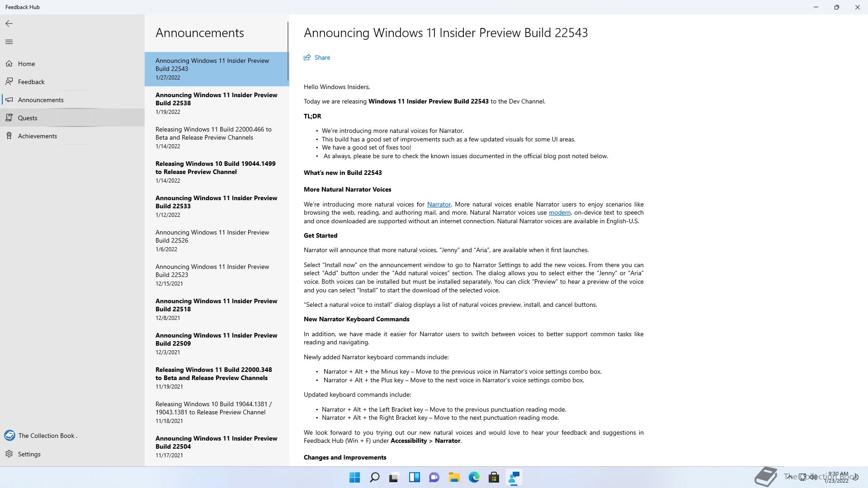Open Build 22526 announcement
Image resolution: width=868 pixels, height=488 pixels.
pos(217,241)
